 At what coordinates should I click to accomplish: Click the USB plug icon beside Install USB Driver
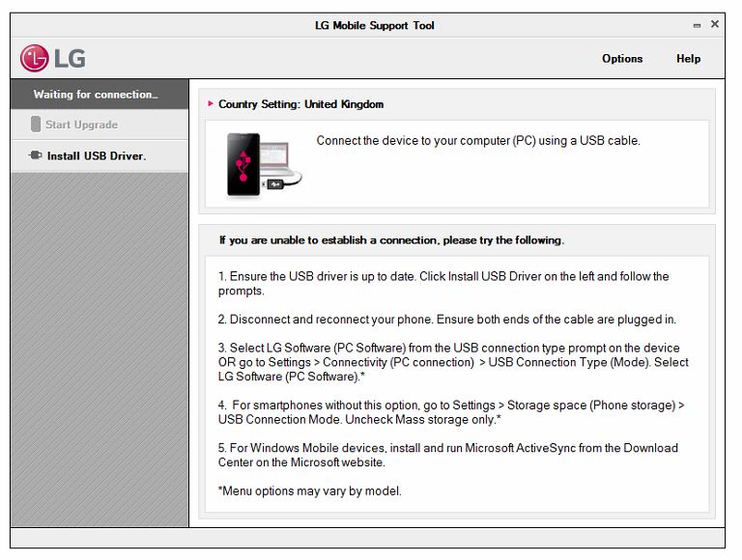pos(36,155)
